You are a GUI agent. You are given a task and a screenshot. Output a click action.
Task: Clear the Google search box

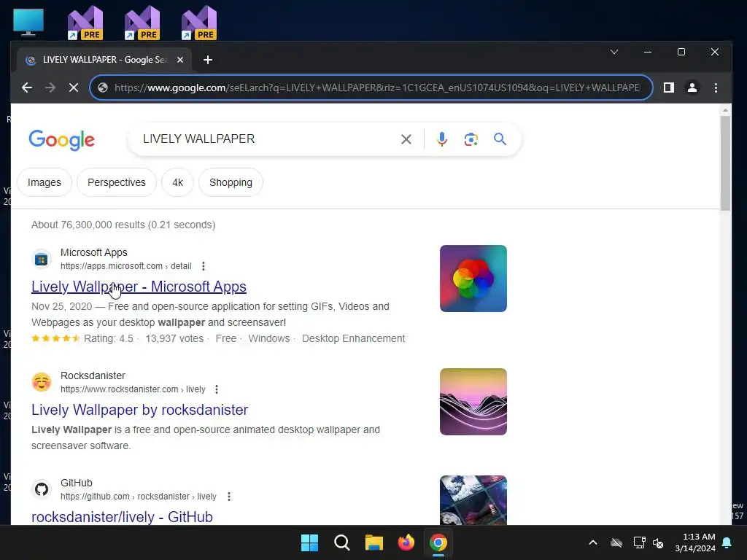point(406,139)
